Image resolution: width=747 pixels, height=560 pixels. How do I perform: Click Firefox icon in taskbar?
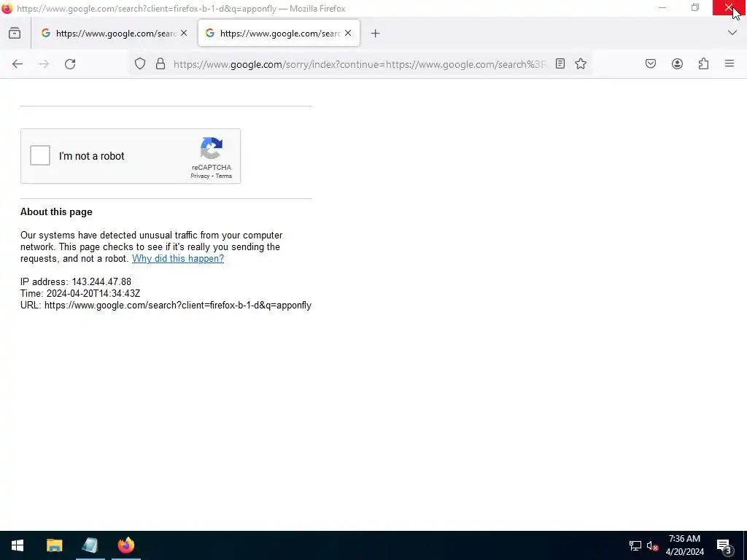point(126,545)
